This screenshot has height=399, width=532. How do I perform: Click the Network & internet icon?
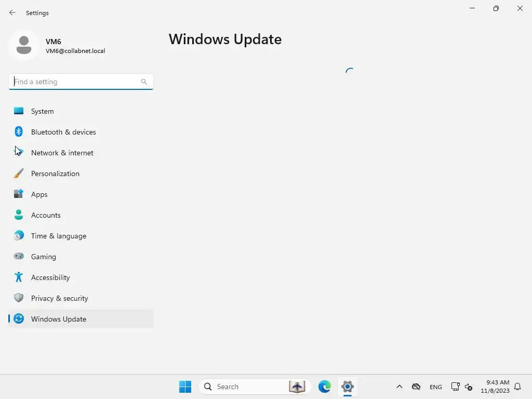(x=19, y=152)
